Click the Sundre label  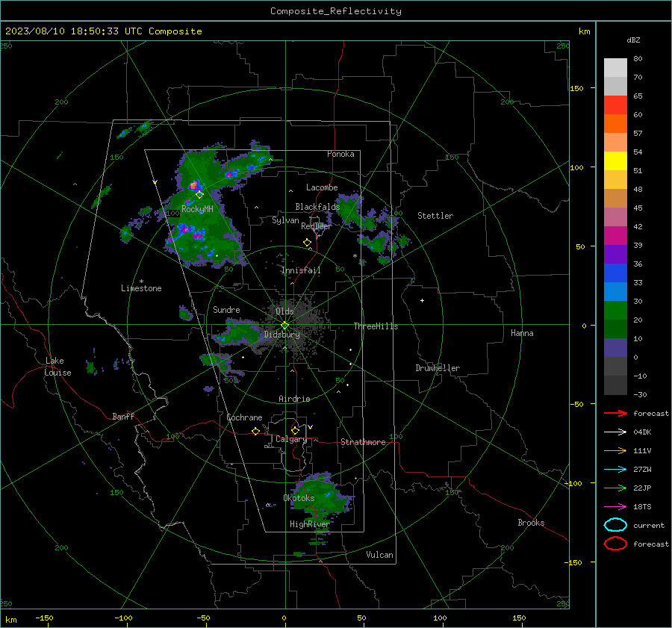(226, 309)
